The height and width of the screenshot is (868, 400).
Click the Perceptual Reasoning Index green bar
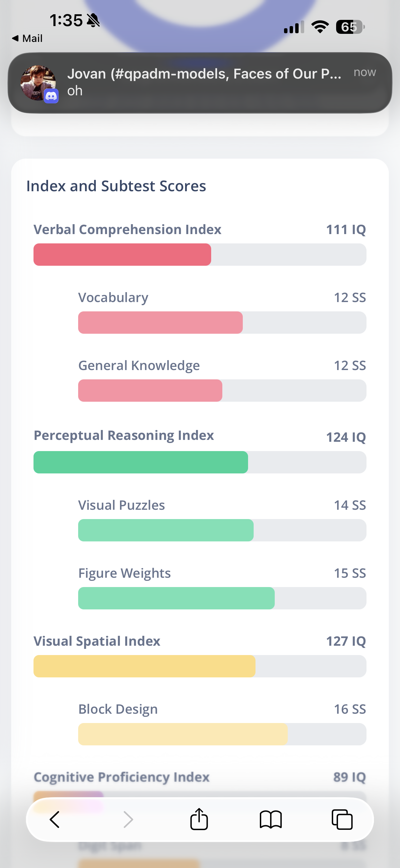tap(141, 462)
